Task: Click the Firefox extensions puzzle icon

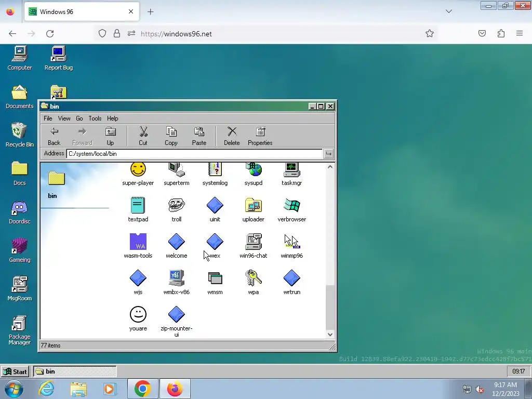Action: [501, 33]
